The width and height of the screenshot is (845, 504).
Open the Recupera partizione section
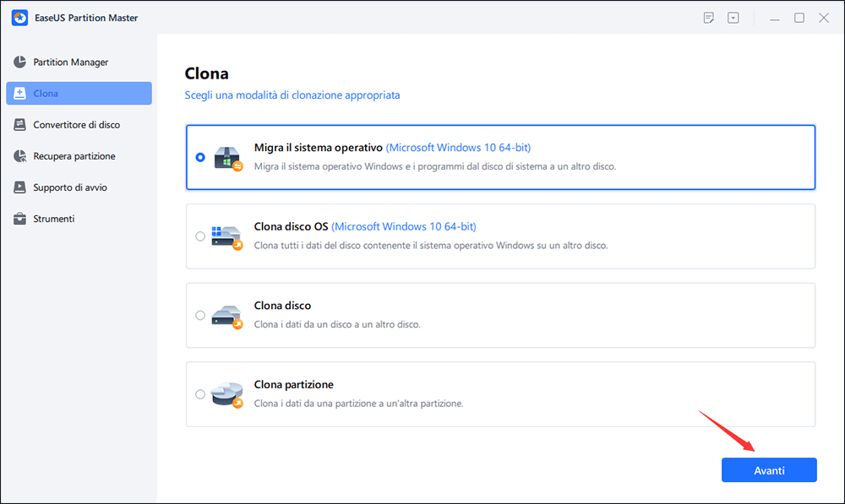[x=79, y=156]
